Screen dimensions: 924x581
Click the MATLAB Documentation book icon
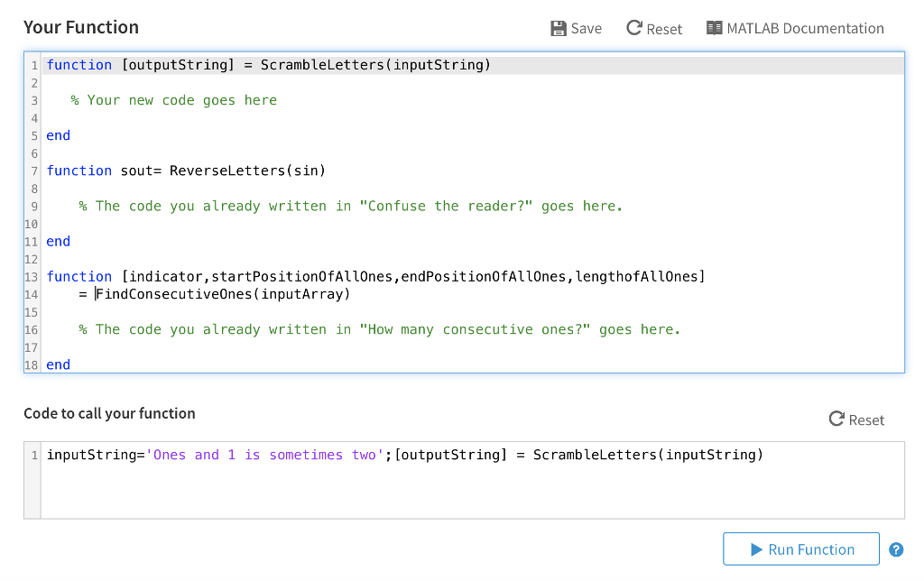tap(716, 28)
